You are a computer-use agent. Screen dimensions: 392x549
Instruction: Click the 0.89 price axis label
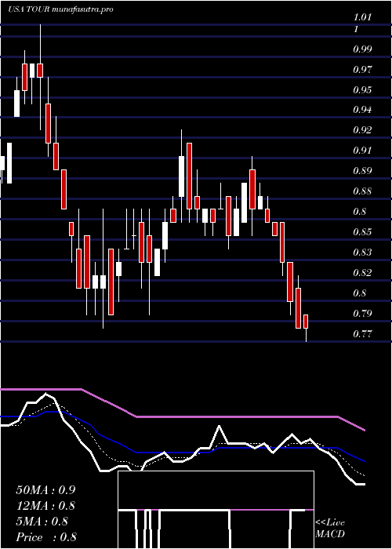[362, 171]
